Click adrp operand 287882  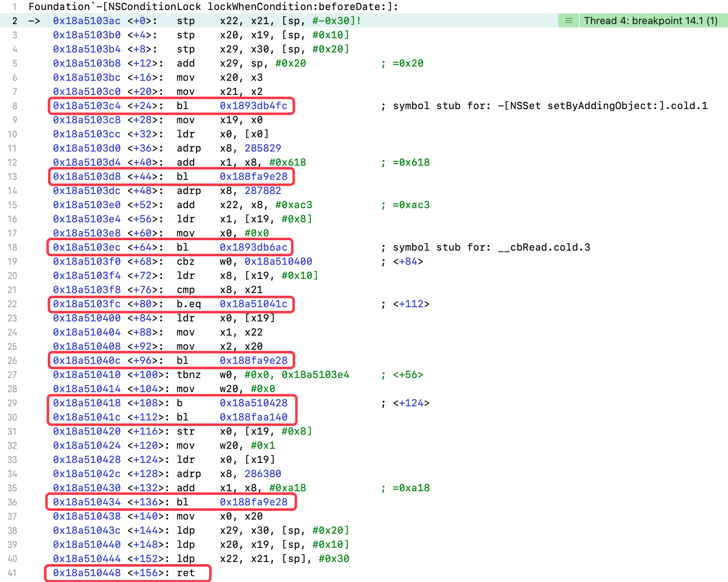[263, 191]
